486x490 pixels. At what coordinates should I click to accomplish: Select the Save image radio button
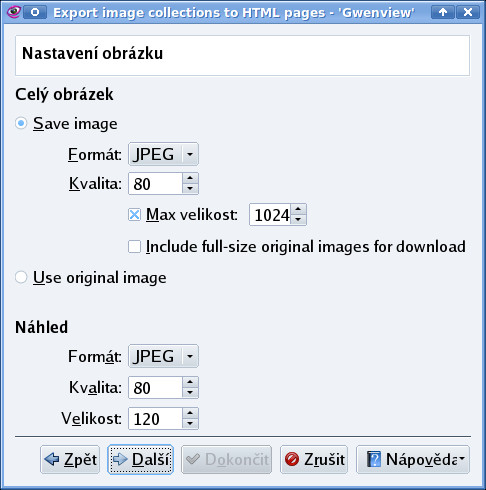click(x=21, y=123)
